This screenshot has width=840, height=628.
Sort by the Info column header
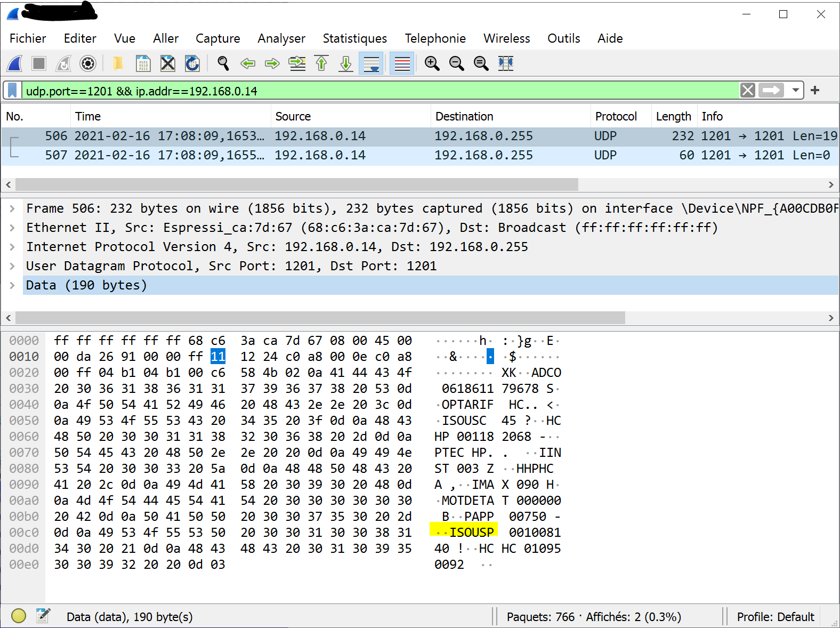click(x=768, y=116)
